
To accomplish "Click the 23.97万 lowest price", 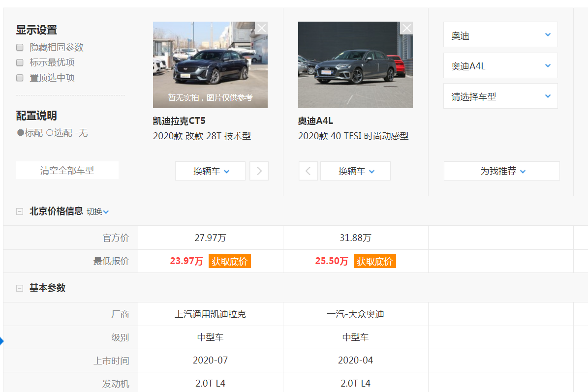I will pos(186,261).
